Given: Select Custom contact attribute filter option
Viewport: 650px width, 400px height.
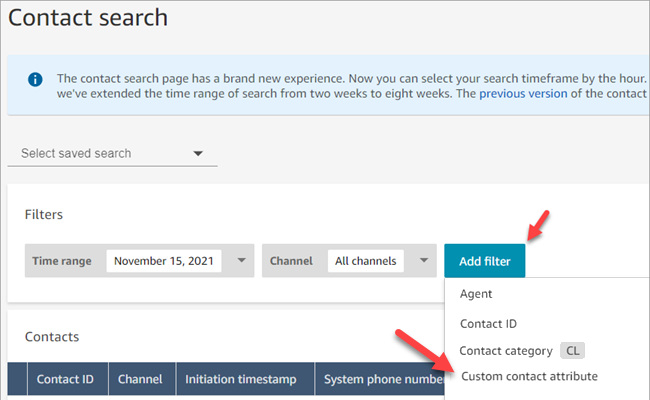Looking at the screenshot, I should point(529,377).
